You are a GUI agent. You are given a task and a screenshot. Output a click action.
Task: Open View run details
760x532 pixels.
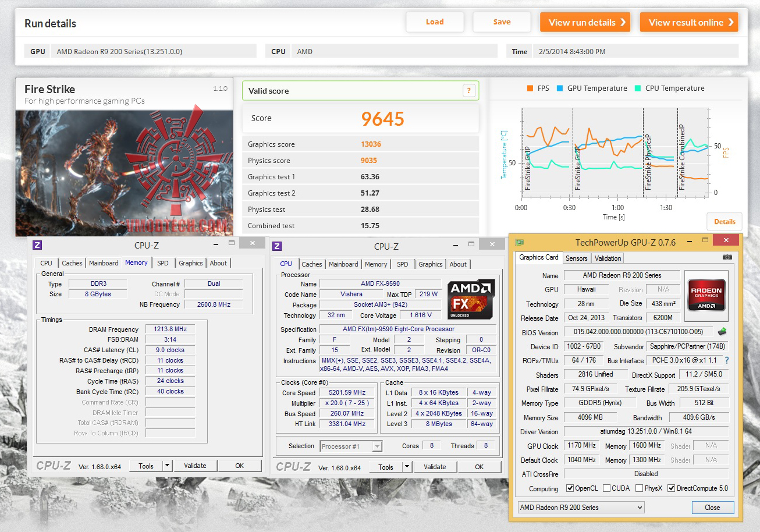[x=587, y=22]
